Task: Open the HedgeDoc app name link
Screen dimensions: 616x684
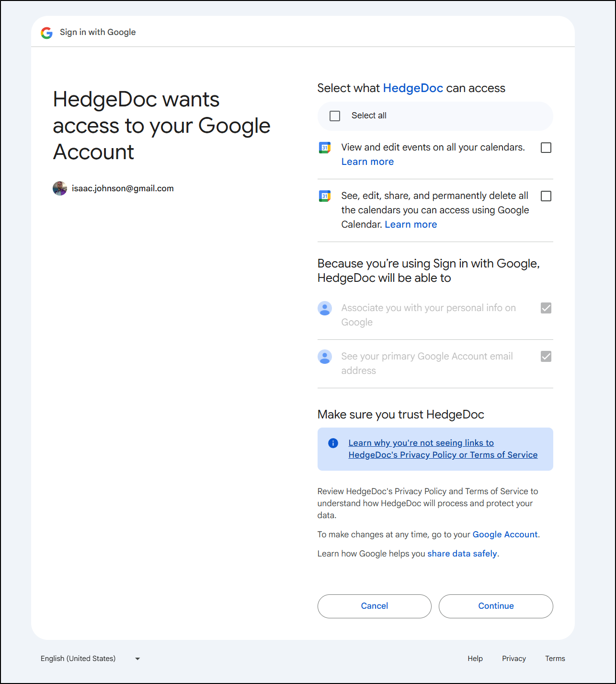Action: coord(413,88)
